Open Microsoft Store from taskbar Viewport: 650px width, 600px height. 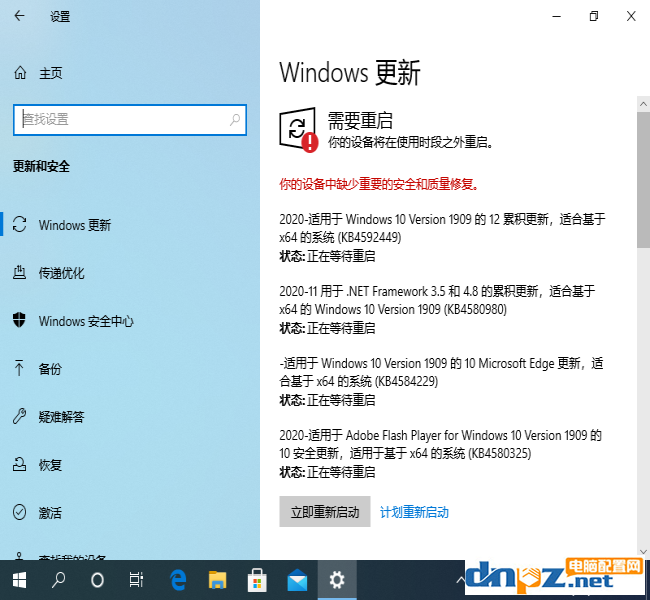point(257,580)
